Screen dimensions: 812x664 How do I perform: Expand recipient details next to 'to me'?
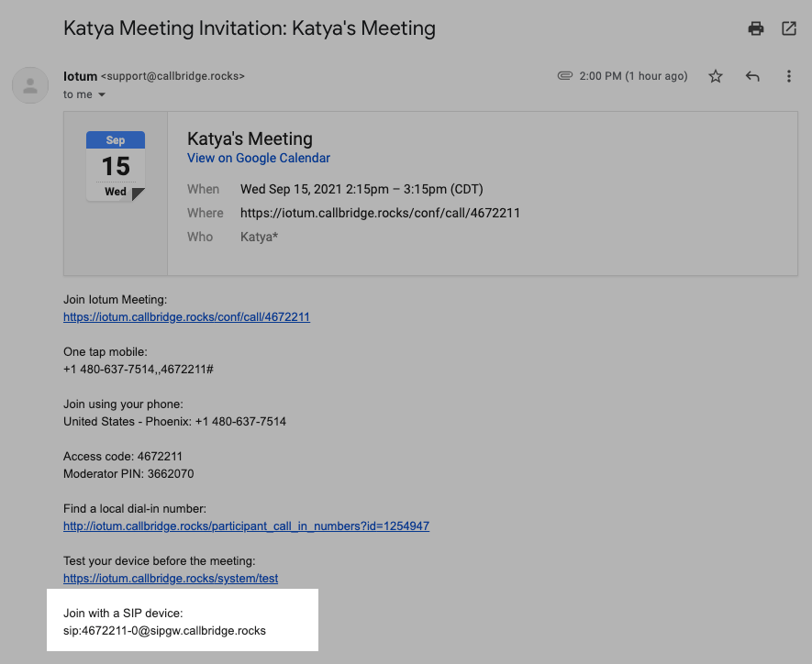pos(102,94)
